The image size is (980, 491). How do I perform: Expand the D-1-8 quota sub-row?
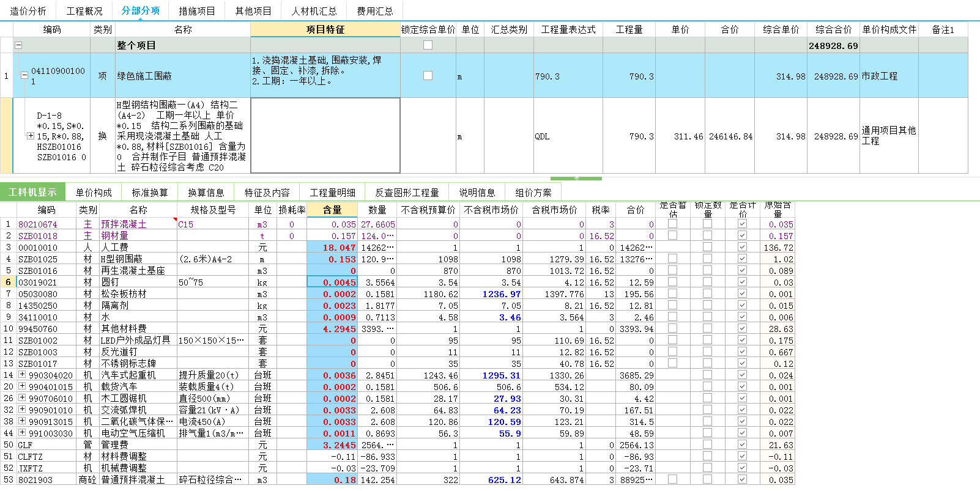31,136
